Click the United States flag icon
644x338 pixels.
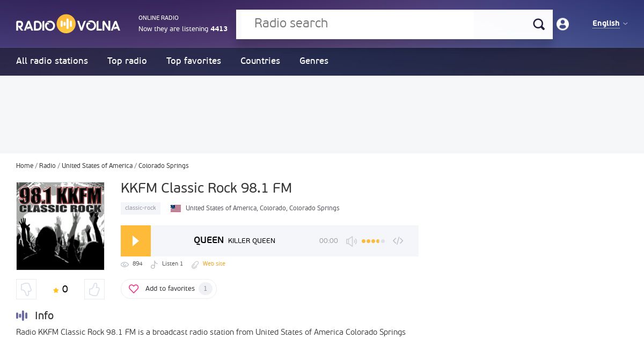tap(175, 209)
